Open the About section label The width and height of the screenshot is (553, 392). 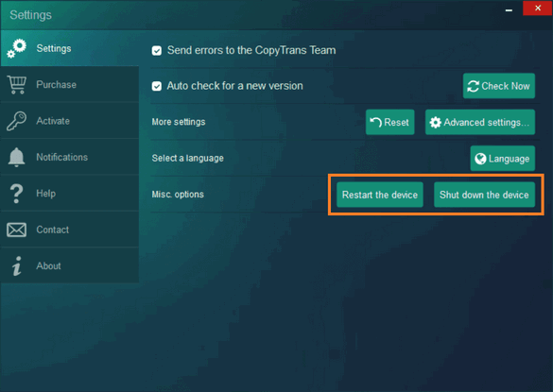coord(48,266)
